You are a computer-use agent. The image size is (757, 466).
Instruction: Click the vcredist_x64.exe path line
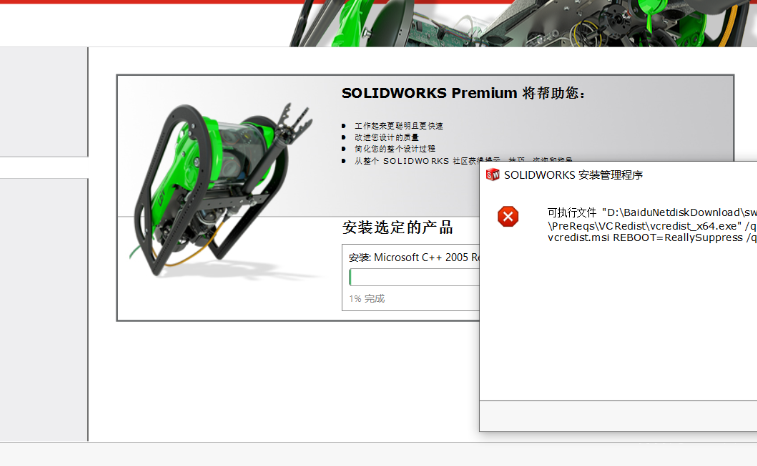point(651,225)
